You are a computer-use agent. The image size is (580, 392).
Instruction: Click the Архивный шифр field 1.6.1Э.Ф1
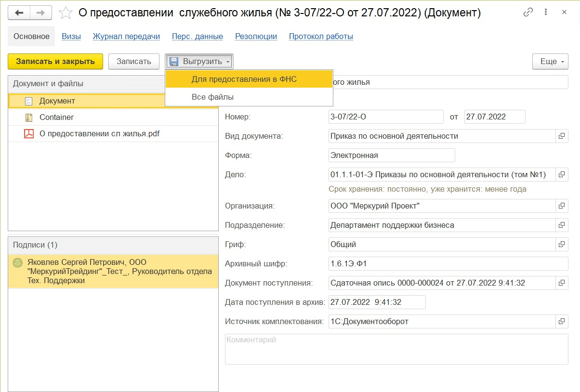(x=448, y=264)
